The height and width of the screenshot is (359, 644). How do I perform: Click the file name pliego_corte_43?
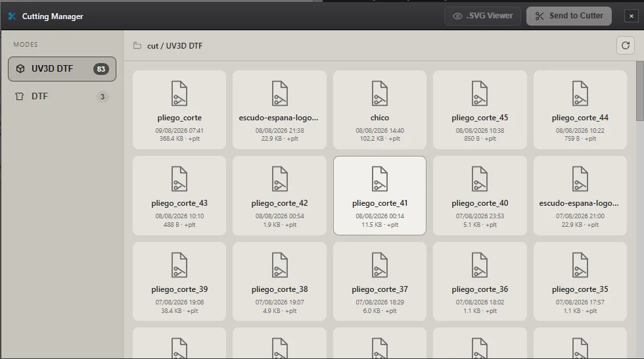[x=179, y=203]
